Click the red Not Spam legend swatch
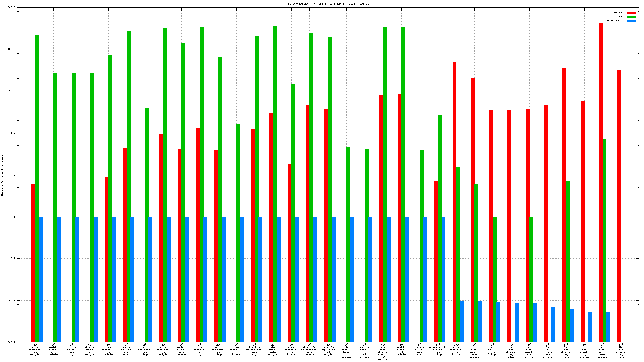644x362 pixels. [x=631, y=12]
